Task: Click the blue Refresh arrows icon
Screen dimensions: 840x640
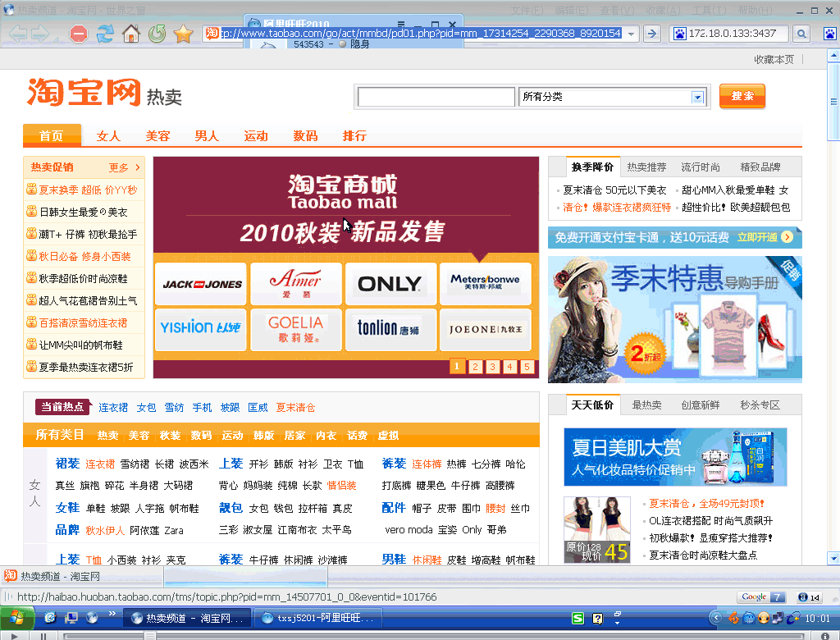Action: pyautogui.click(x=105, y=34)
